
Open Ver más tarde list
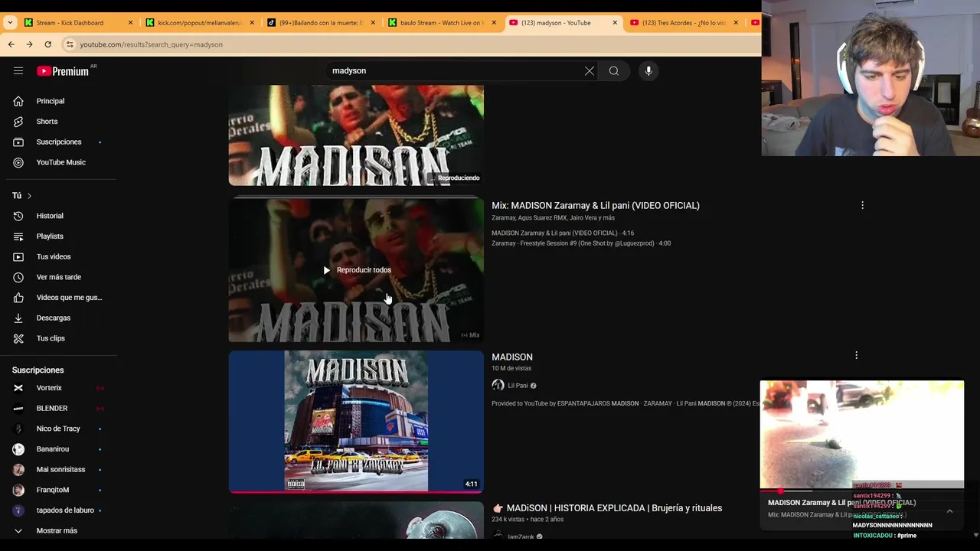(58, 277)
